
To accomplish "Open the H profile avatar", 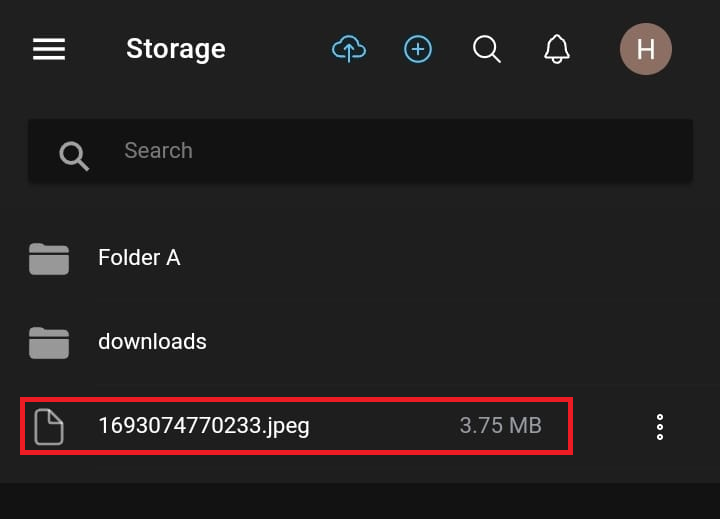I will pos(645,49).
